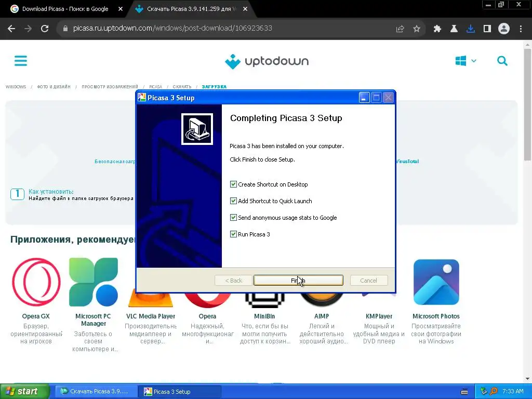Image resolution: width=532 pixels, height=399 pixels.
Task: Click the Picasa 3 Setup taskbar button
Action: [180, 392]
